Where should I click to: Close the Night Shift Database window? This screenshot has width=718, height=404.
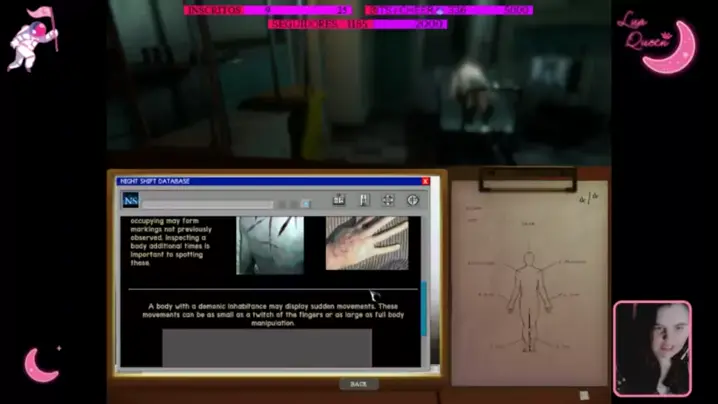click(425, 181)
